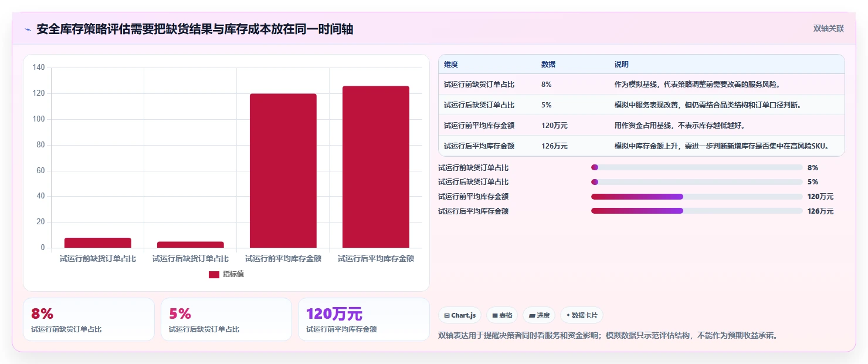This screenshot has height=364, width=868.
Task: Click the 120万元 cell in the table
Action: tap(554, 125)
